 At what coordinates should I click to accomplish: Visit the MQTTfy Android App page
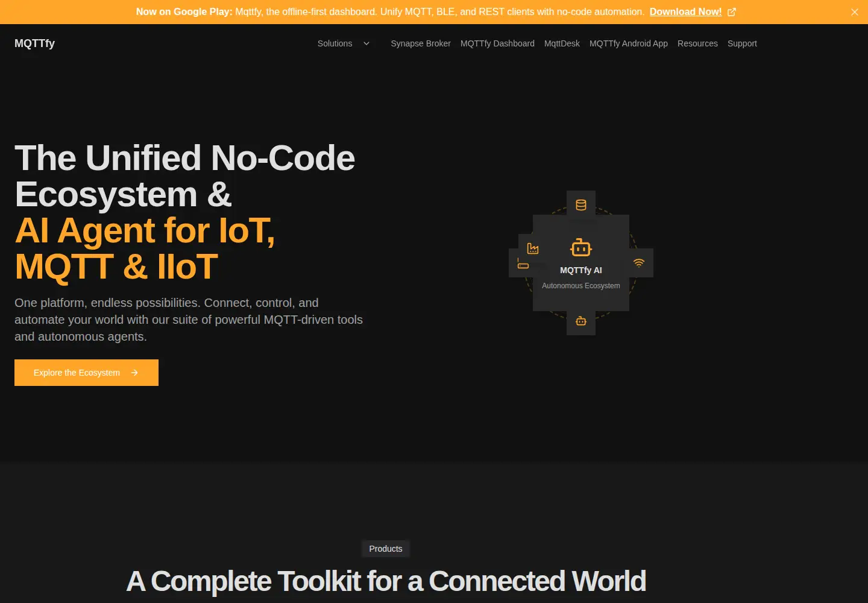click(x=629, y=43)
